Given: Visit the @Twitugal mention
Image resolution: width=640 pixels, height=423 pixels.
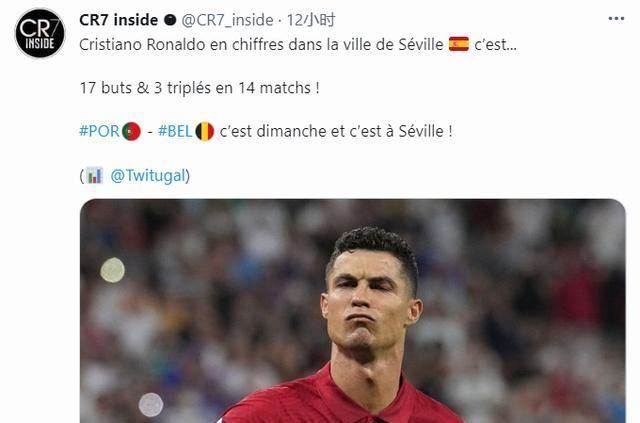Looking at the screenshot, I should 148,176.
